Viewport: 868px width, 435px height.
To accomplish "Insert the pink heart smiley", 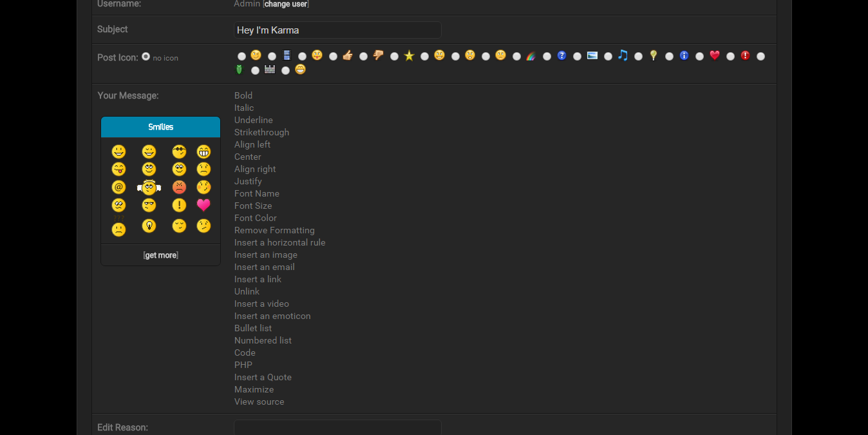I will (203, 205).
